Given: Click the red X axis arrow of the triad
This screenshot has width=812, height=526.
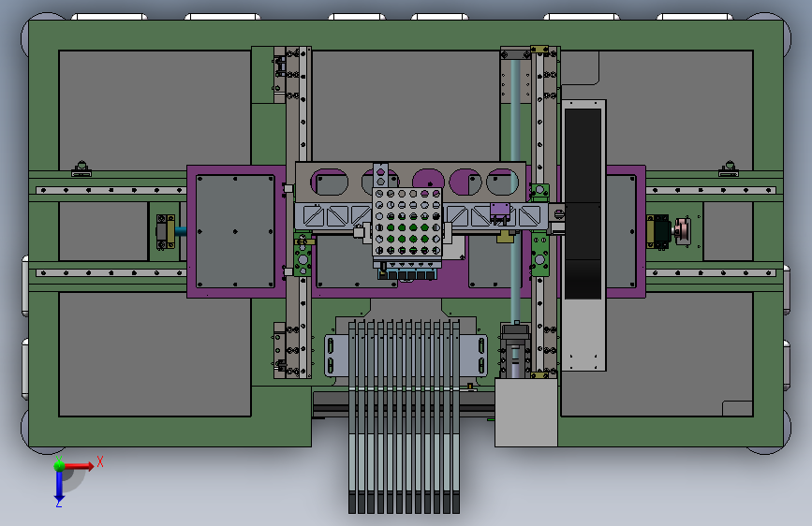Looking at the screenshot, I should pyautogui.click(x=78, y=466).
